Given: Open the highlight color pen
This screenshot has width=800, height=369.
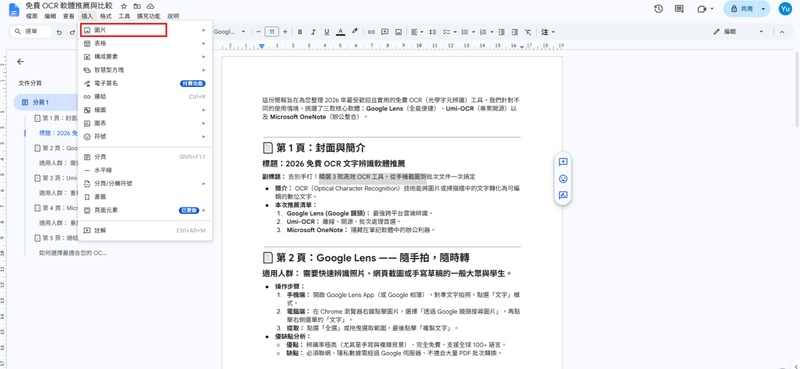Looking at the screenshot, I should pyautogui.click(x=355, y=32).
